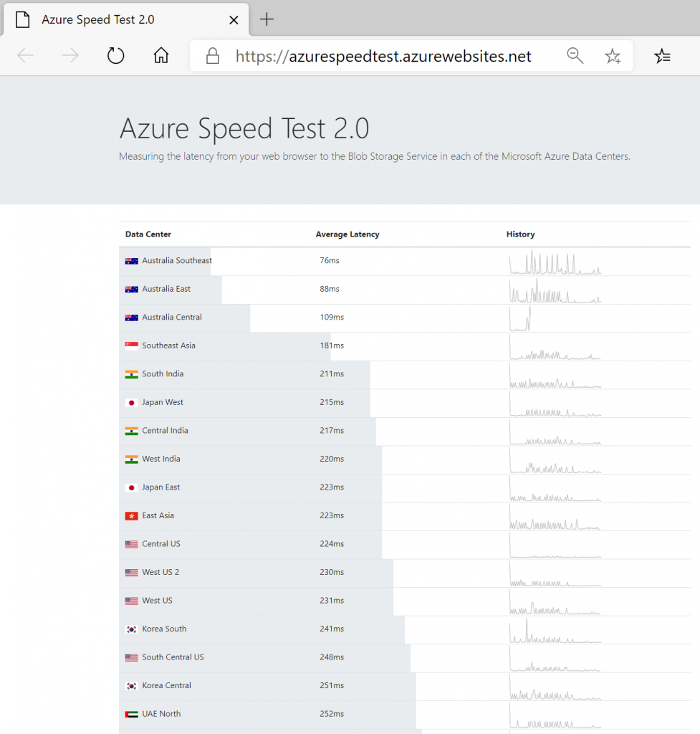Click the Average Latency column header
This screenshot has width=700, height=734.
click(x=347, y=234)
